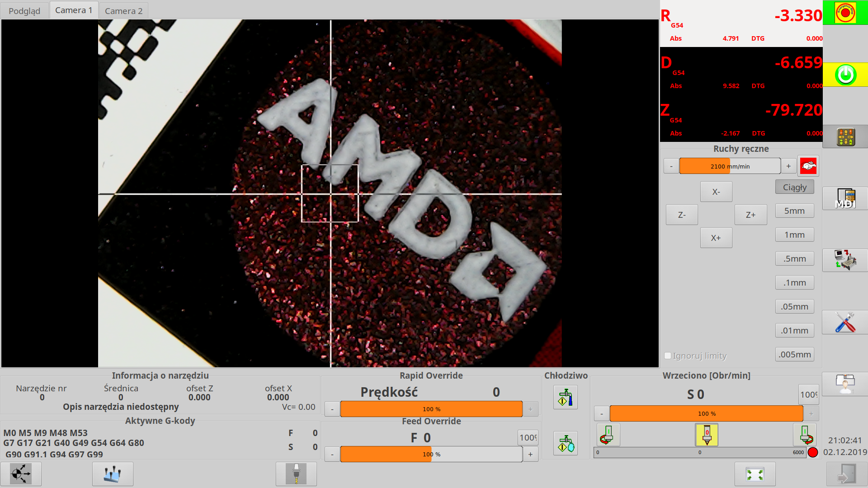868x488 pixels.
Task: Open the user tabs icon
Action: point(845,384)
